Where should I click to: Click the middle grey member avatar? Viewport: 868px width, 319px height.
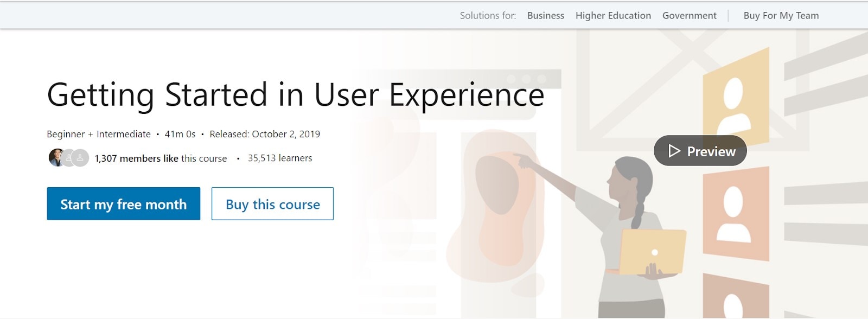click(x=68, y=158)
